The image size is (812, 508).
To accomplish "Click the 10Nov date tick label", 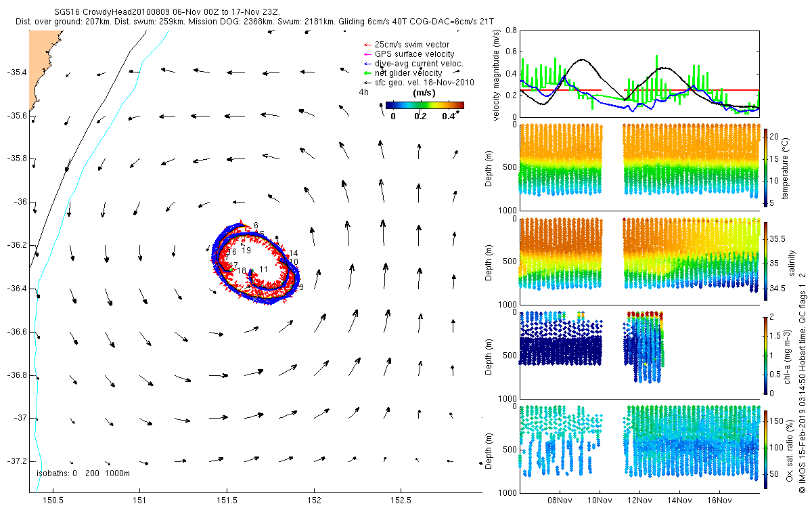I will pos(600,501).
